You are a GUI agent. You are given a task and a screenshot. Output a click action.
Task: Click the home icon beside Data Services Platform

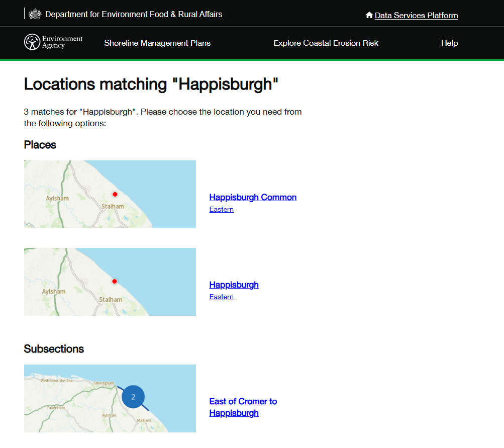click(369, 16)
